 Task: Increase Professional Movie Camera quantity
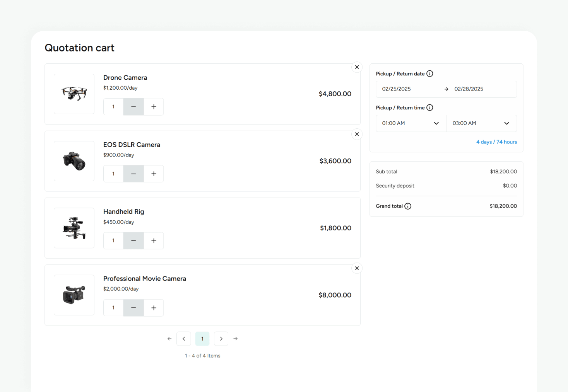pos(154,308)
